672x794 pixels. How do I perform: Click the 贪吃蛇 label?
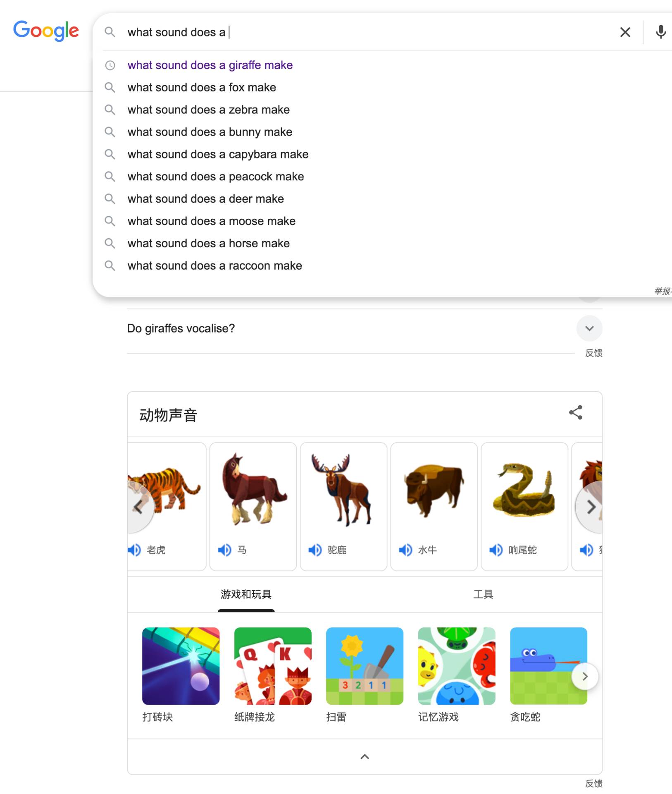(525, 717)
